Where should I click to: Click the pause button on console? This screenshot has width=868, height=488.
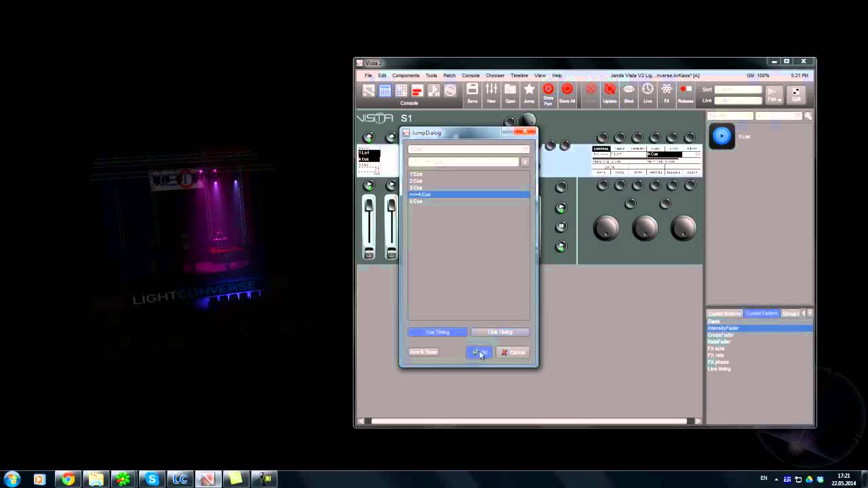coord(561,226)
